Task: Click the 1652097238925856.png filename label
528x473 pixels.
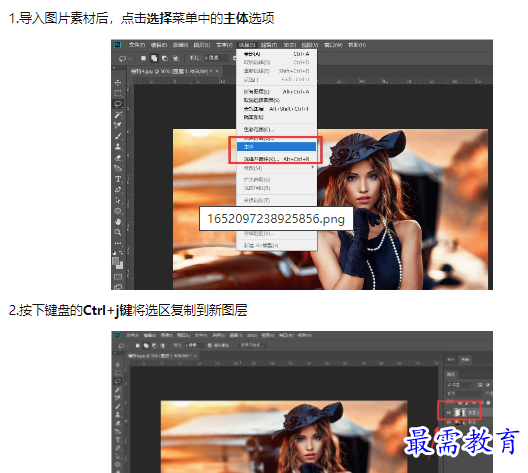Action: click(x=276, y=219)
